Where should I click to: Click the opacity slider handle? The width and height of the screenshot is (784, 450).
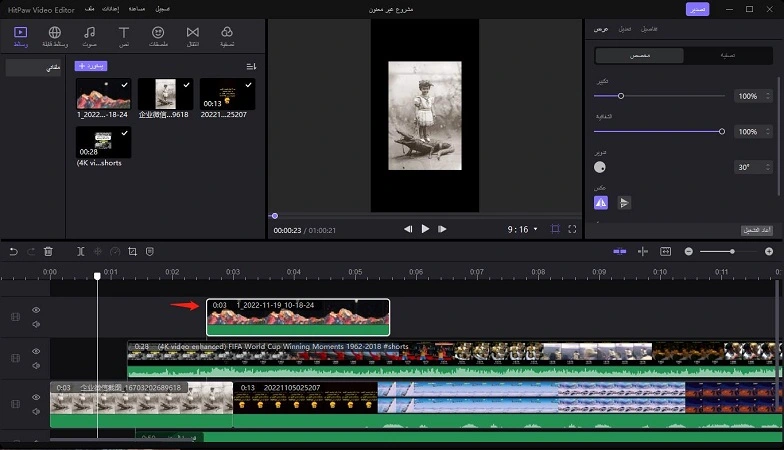(722, 132)
